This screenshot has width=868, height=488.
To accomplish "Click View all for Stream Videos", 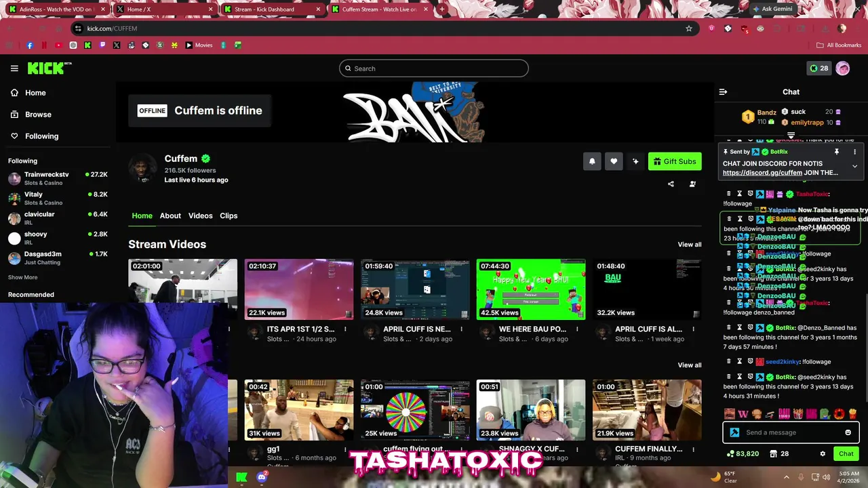I will tap(690, 245).
